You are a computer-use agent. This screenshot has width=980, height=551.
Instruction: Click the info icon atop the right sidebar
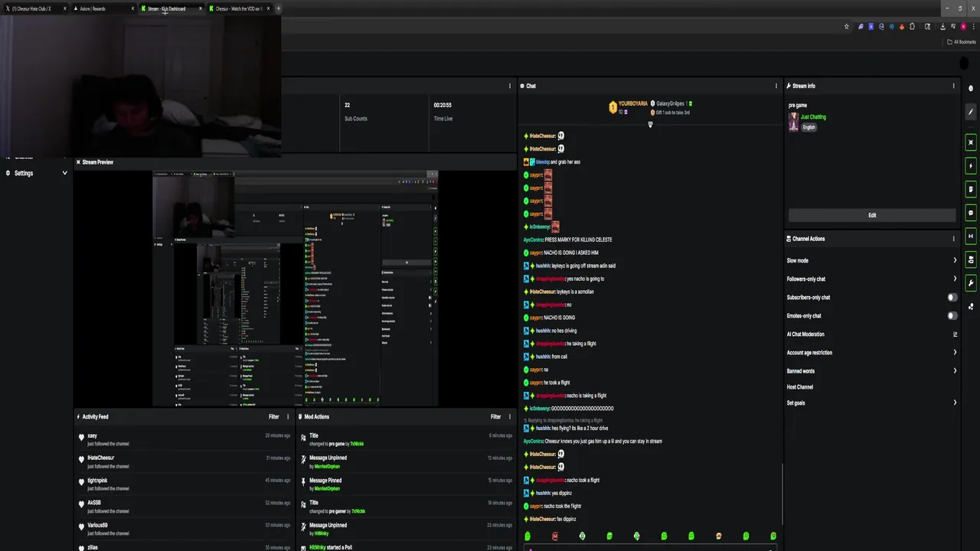click(x=971, y=88)
